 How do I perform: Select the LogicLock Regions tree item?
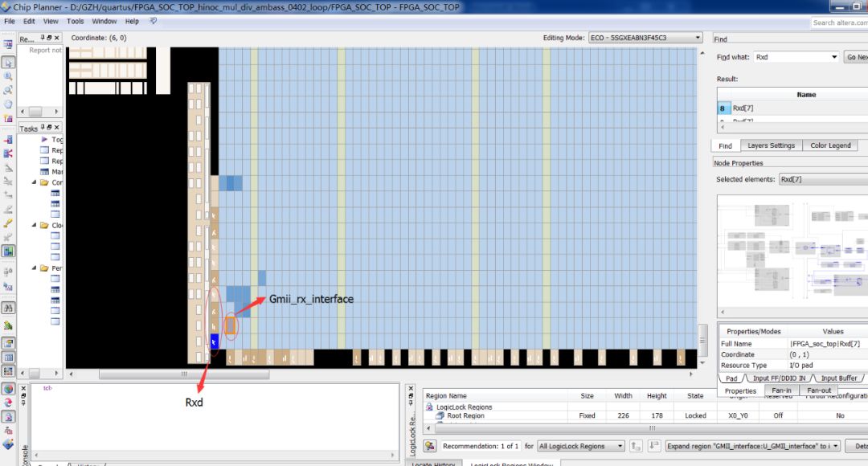(464, 407)
